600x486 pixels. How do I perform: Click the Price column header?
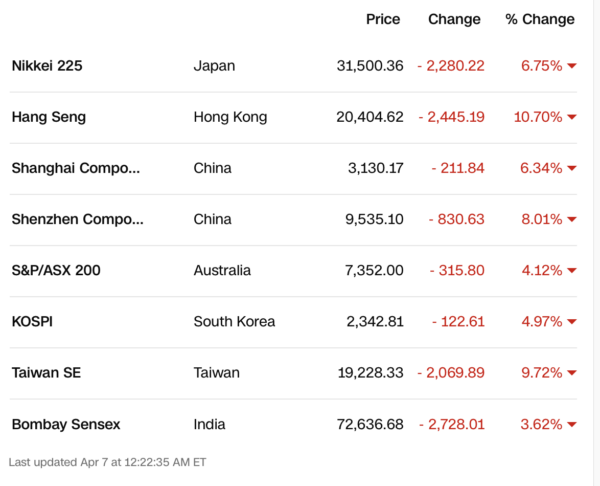point(383,19)
